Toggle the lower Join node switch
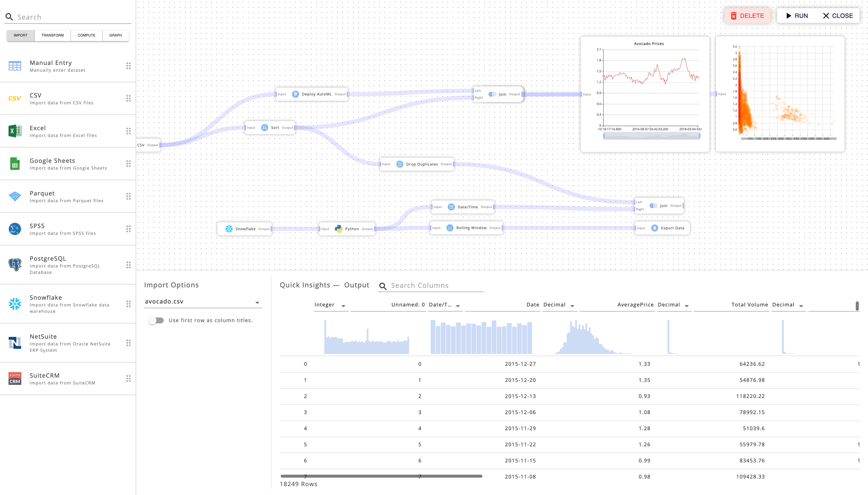 pyautogui.click(x=653, y=206)
